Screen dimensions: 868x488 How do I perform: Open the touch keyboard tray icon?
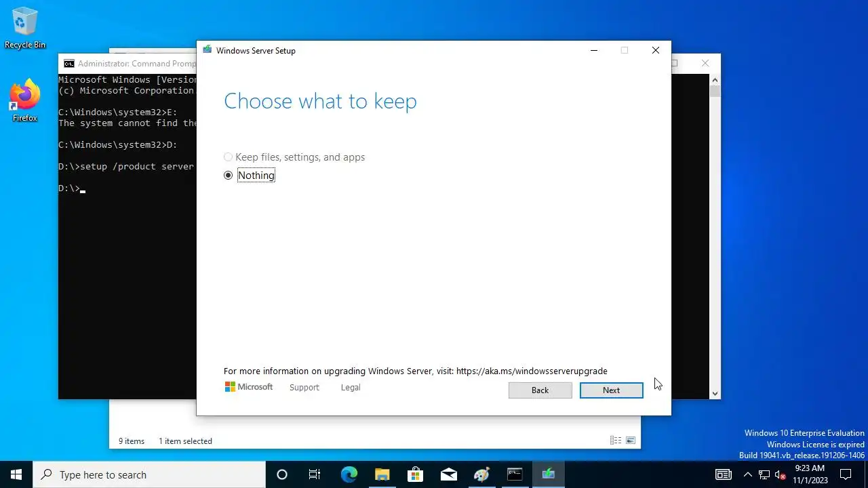click(x=724, y=474)
